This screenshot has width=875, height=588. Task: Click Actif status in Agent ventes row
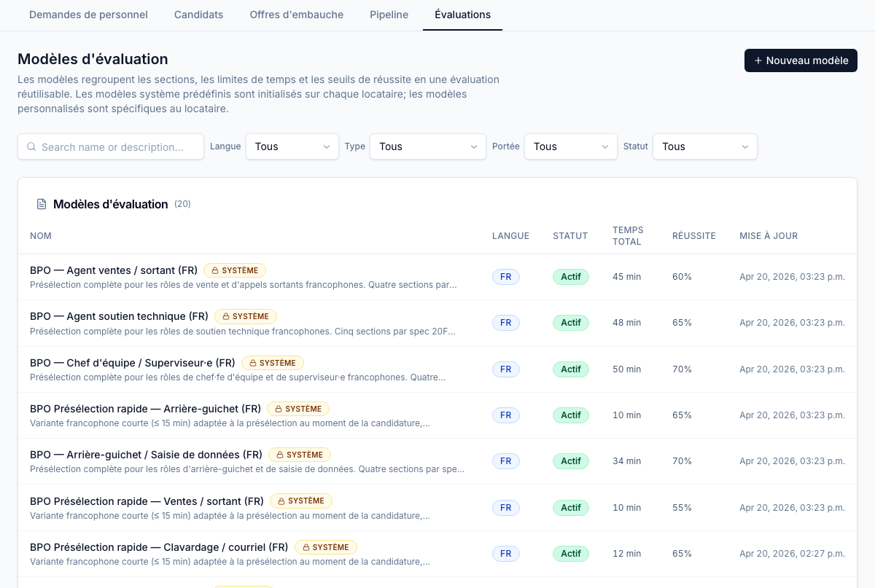tap(571, 277)
